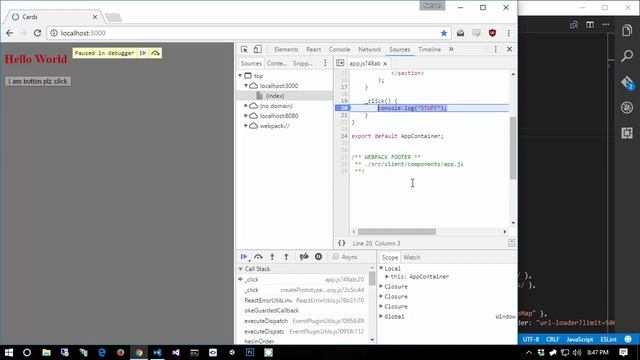Step out of current function
The image size is (640, 360).
pos(286,257)
